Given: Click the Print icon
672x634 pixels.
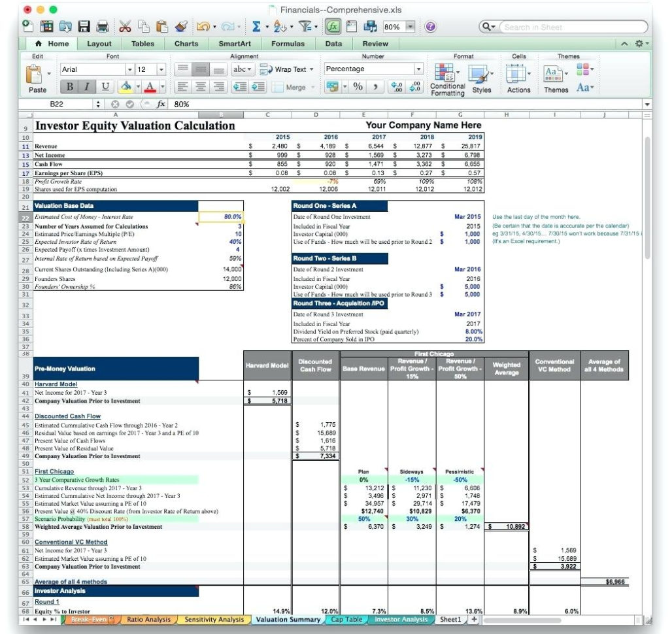Looking at the screenshot, I should coord(101,27).
